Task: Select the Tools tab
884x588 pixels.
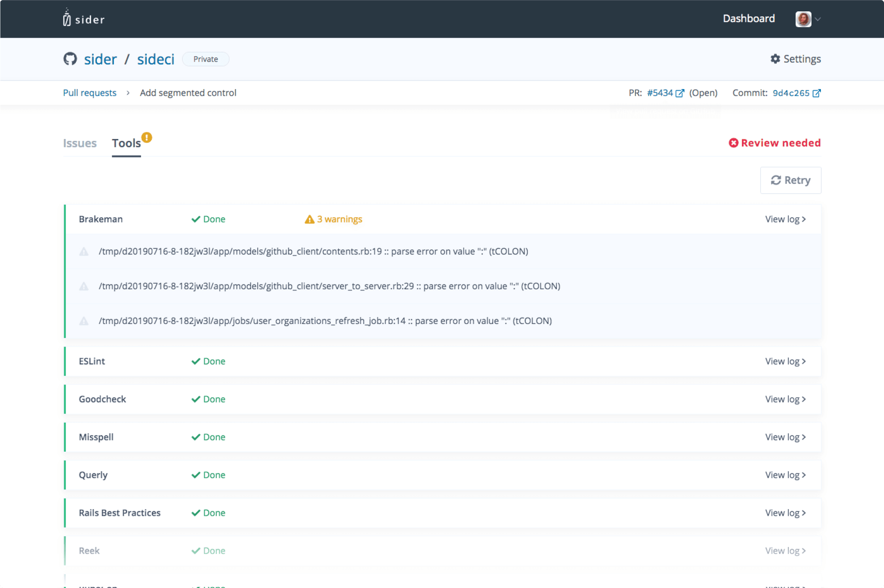Action: (126, 143)
